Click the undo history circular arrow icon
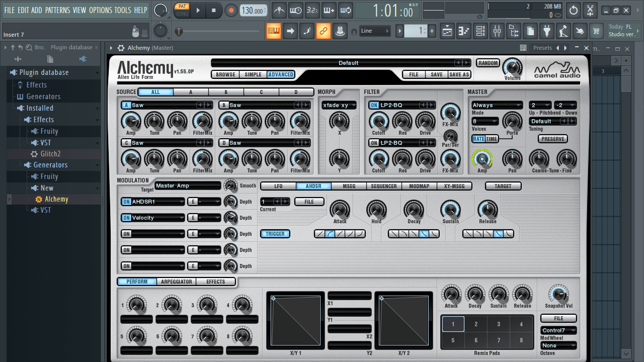Viewport: 644px width, 362px height. pyautogui.click(x=574, y=10)
